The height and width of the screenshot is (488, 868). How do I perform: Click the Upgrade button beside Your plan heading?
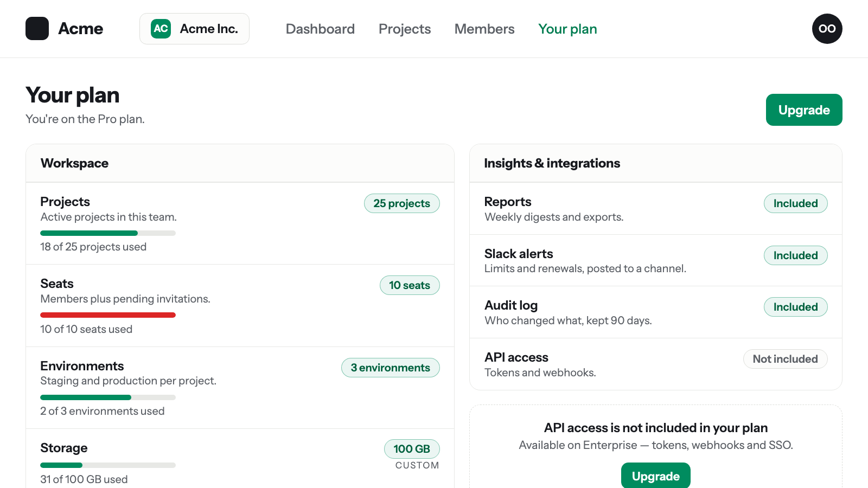point(804,110)
